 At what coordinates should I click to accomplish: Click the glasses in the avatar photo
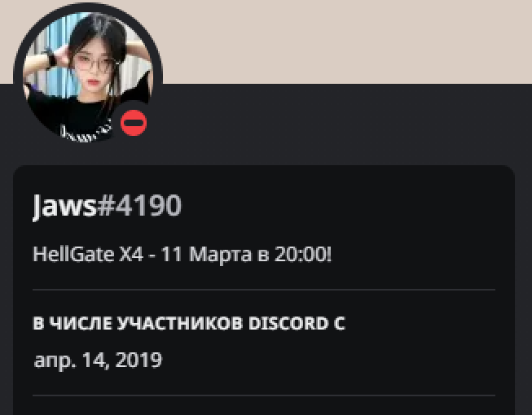click(x=95, y=63)
